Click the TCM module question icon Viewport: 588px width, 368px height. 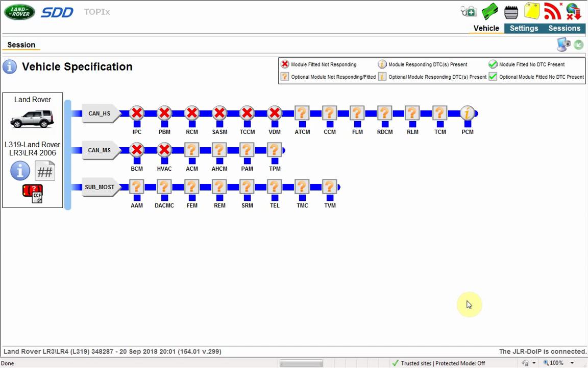coord(440,113)
